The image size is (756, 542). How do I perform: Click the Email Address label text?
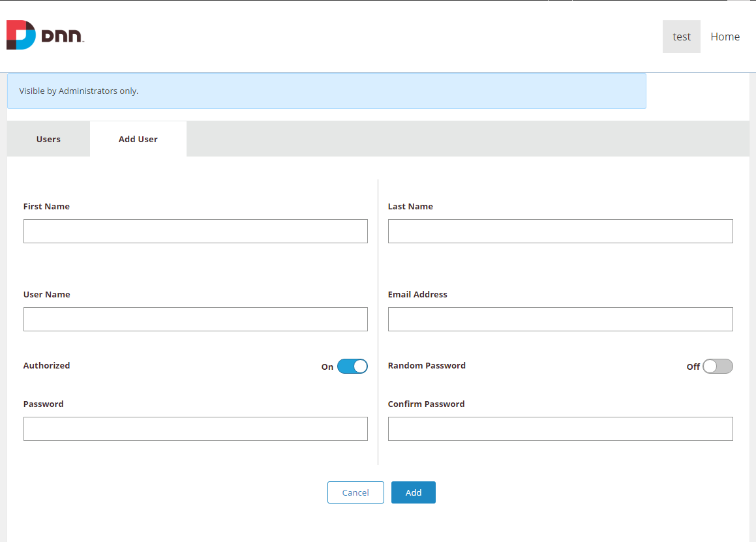pos(417,295)
